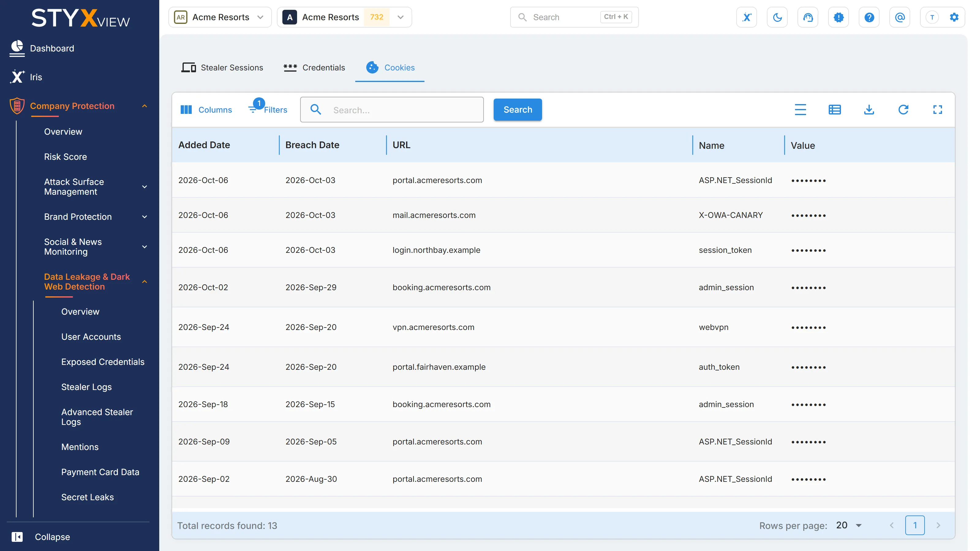Open the Columns selector
Screen dimensions: 980x551
(206, 110)
